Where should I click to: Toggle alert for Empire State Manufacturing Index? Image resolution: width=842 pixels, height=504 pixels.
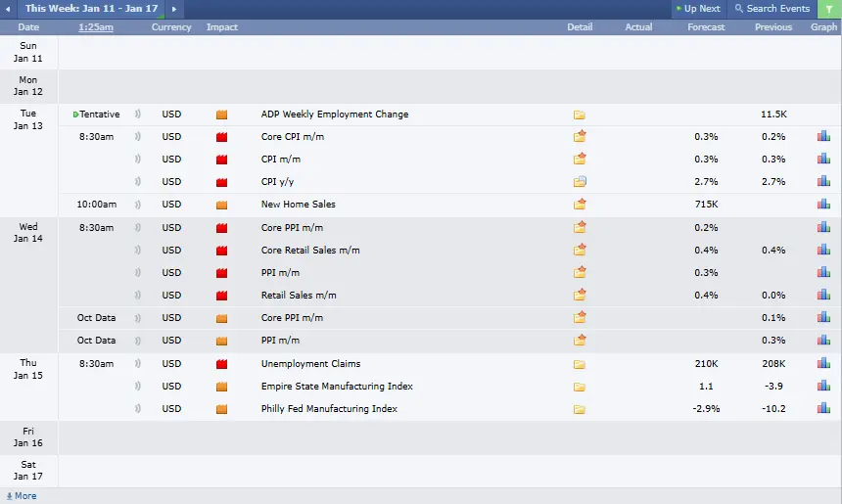click(x=138, y=387)
